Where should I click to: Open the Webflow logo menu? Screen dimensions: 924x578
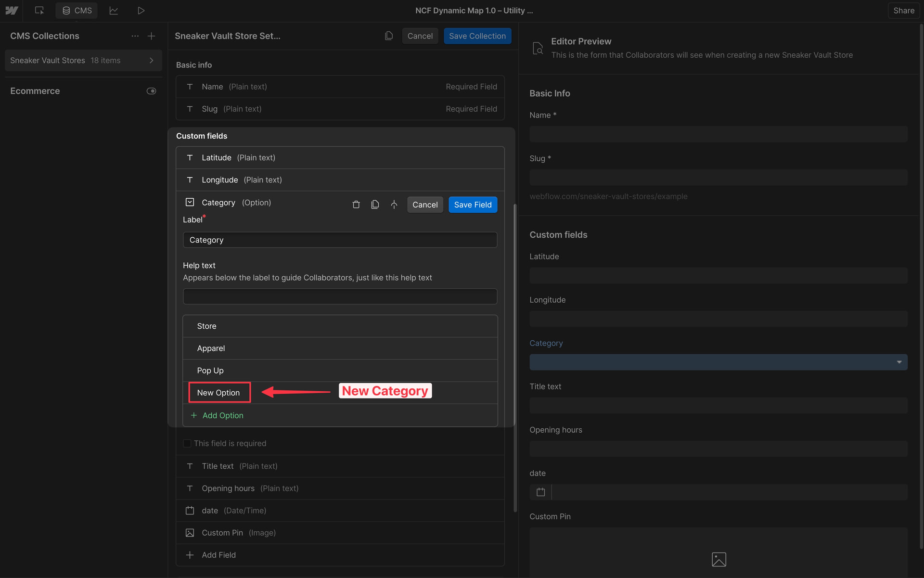point(12,11)
